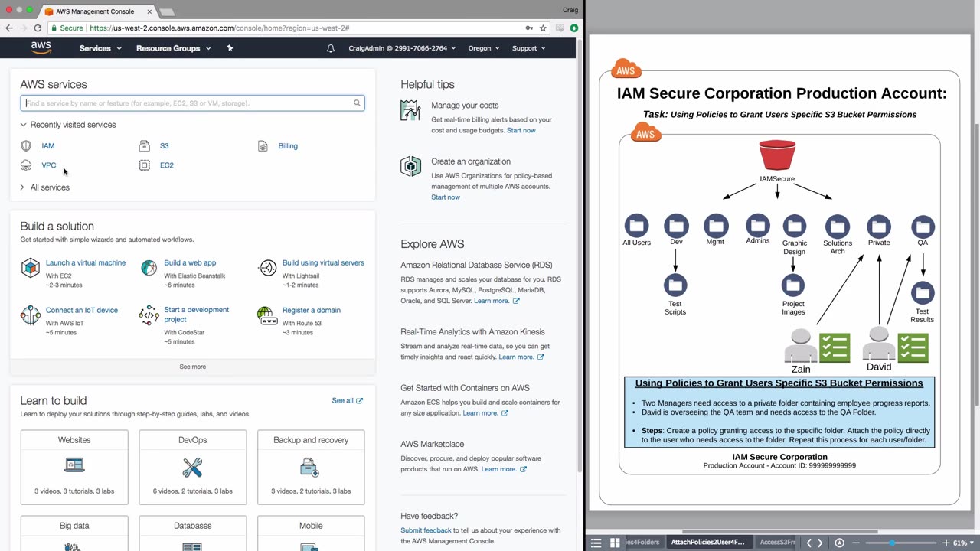Open the Services dropdown menu
This screenshot has height=551, width=980.
100,48
